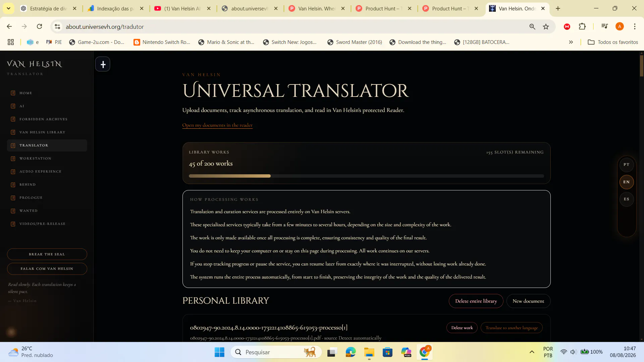
Task: Click the Wanted sidebar icon
Action: click(13, 211)
